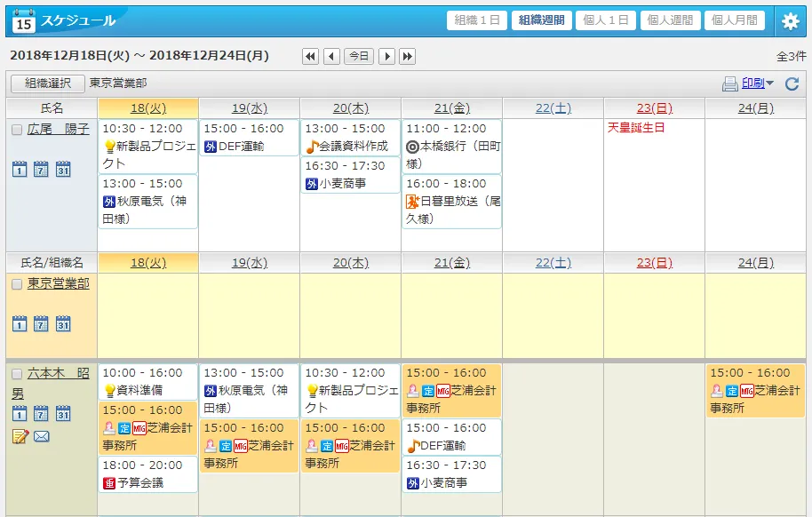
Task: Click the mail envelope icon for 六本木 昭男
Action: coord(41,436)
